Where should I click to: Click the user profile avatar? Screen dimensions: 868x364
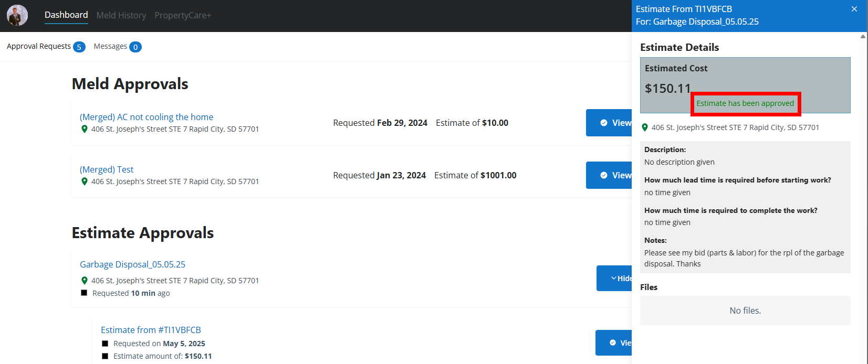click(x=17, y=16)
